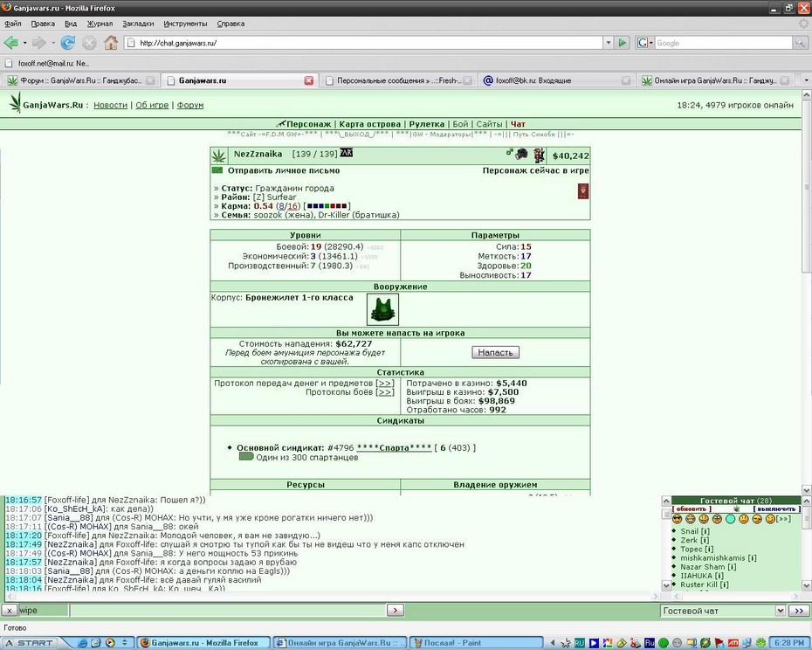Click the envelope icon beside Отправить личное письмо

pyautogui.click(x=217, y=170)
